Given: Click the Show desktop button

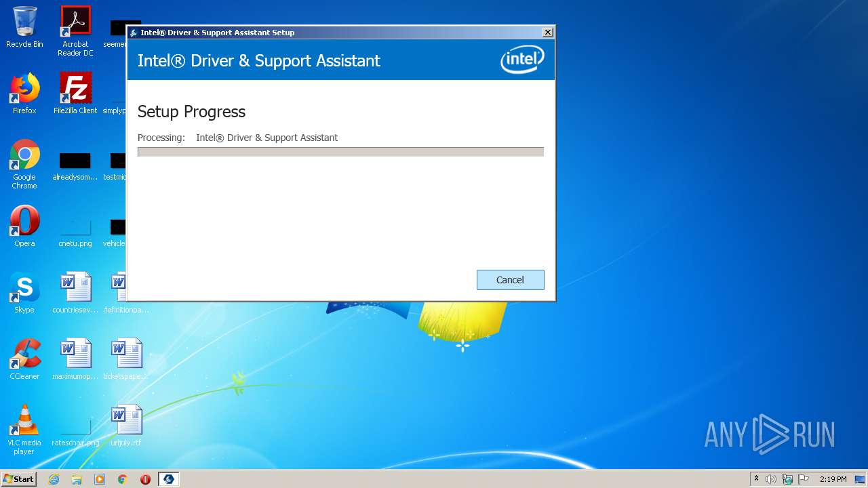Looking at the screenshot, I should [x=861, y=479].
